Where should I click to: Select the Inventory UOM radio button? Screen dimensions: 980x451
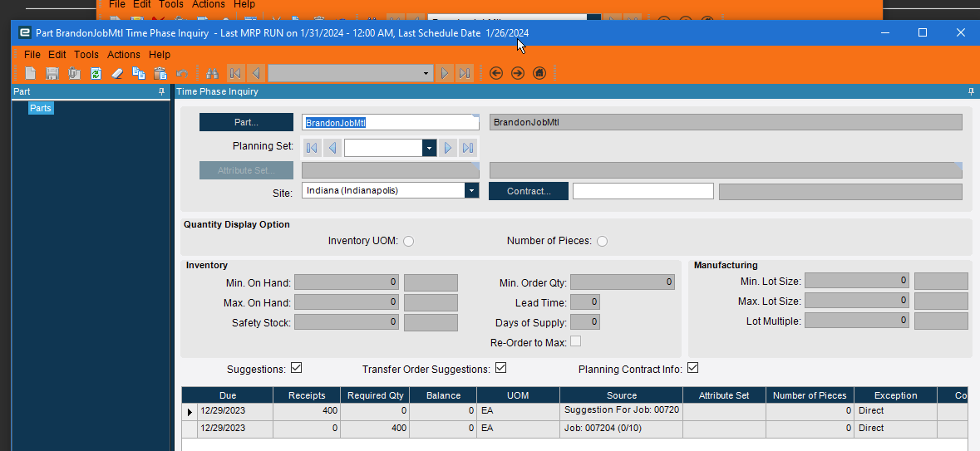tap(408, 241)
